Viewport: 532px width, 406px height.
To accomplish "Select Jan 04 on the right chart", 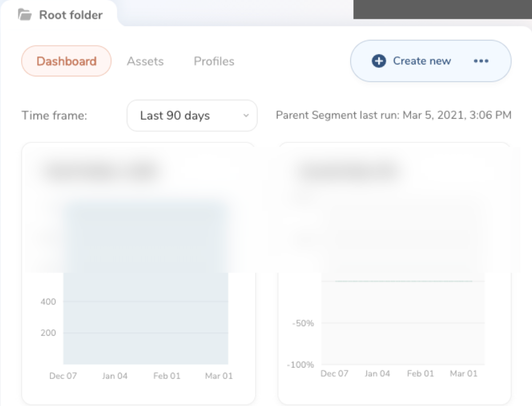I will point(378,374).
